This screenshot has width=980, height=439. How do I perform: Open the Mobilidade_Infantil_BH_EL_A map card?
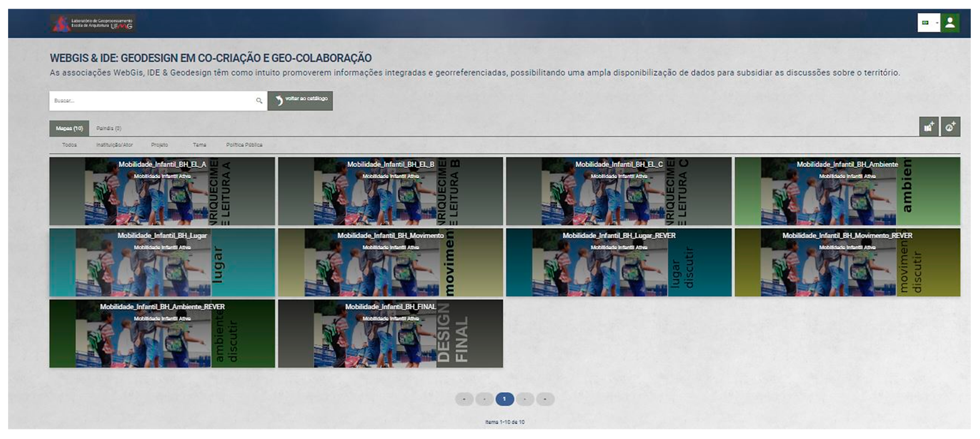162,191
